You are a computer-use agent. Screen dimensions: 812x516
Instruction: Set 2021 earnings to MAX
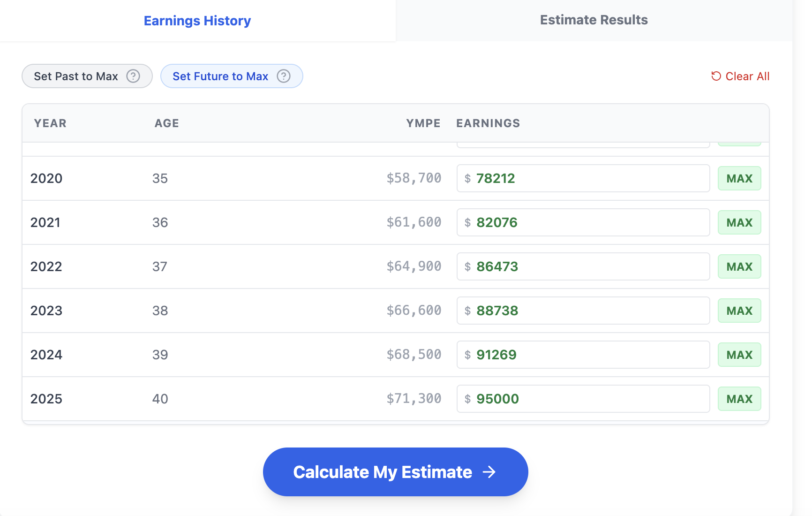point(739,222)
